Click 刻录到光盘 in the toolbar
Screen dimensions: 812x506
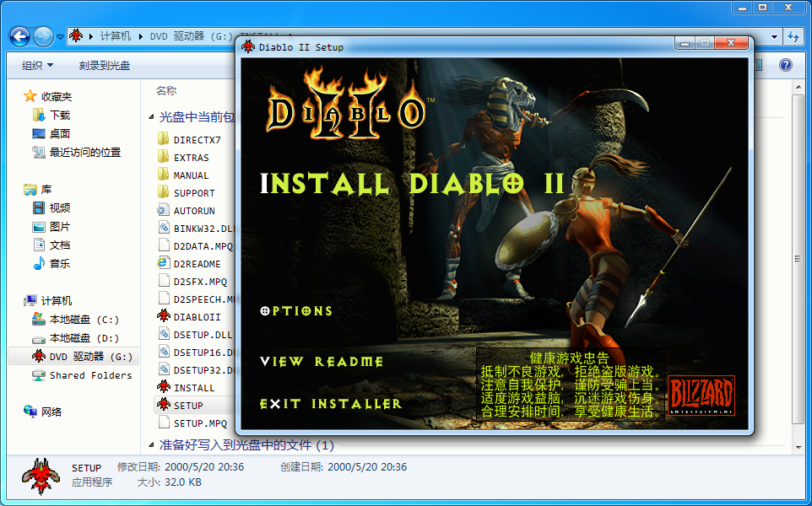point(105,65)
